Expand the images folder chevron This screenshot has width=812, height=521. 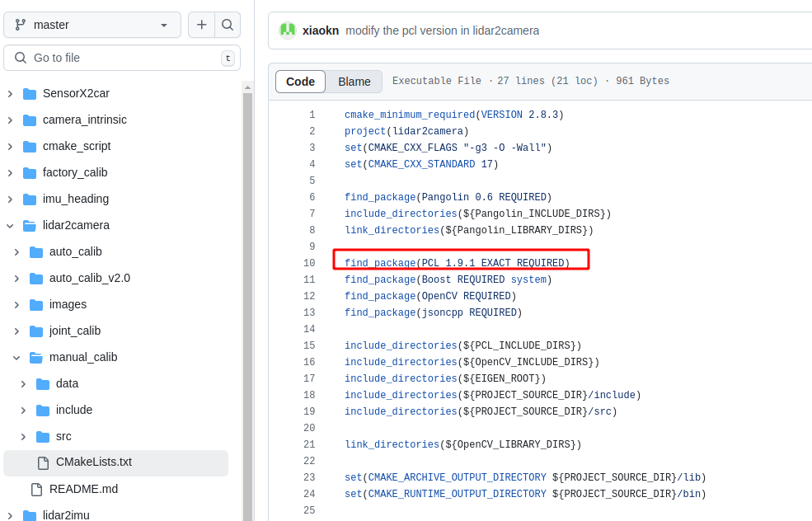coord(16,305)
